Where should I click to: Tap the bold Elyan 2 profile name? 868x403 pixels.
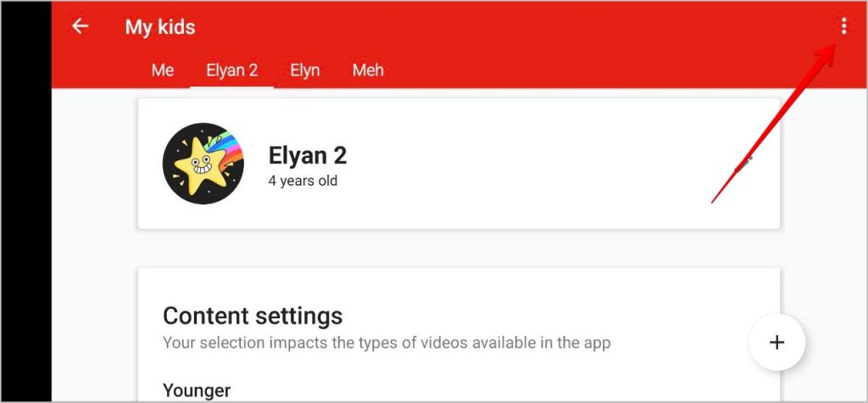click(x=308, y=155)
